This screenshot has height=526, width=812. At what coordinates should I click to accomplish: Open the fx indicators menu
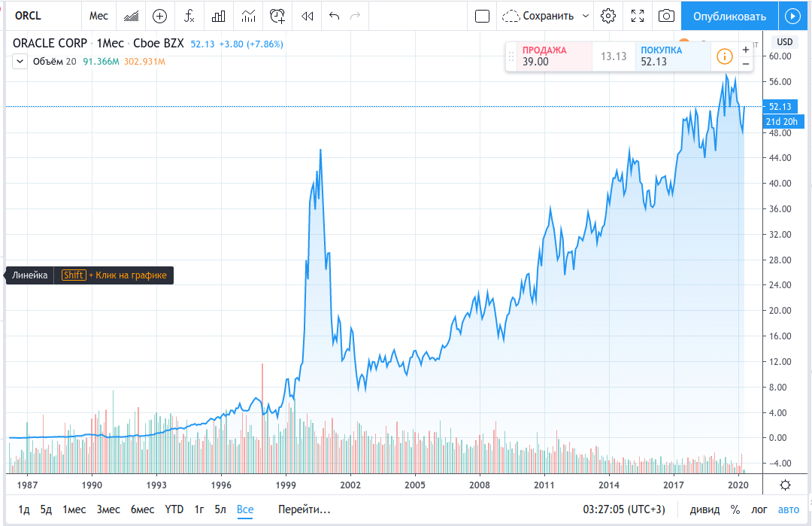[189, 16]
